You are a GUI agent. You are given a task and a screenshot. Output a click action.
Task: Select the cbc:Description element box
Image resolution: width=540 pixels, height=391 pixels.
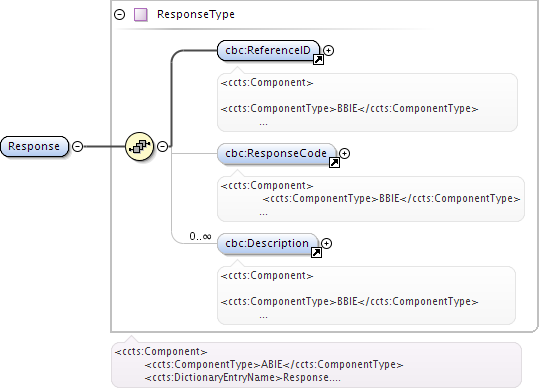(x=268, y=244)
